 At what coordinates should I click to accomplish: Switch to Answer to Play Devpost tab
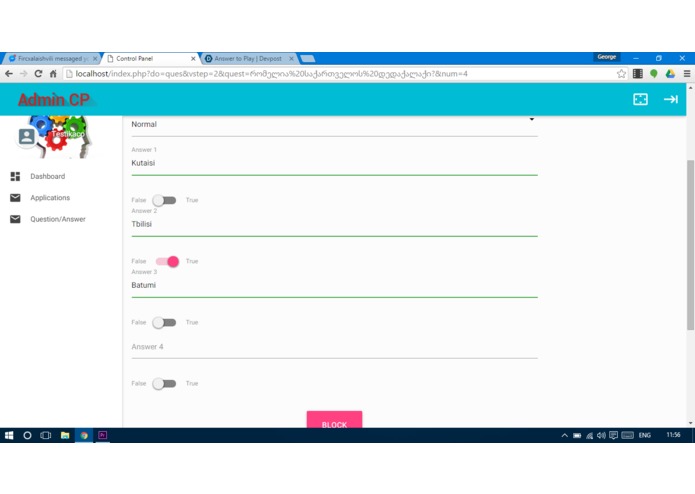[x=246, y=58]
